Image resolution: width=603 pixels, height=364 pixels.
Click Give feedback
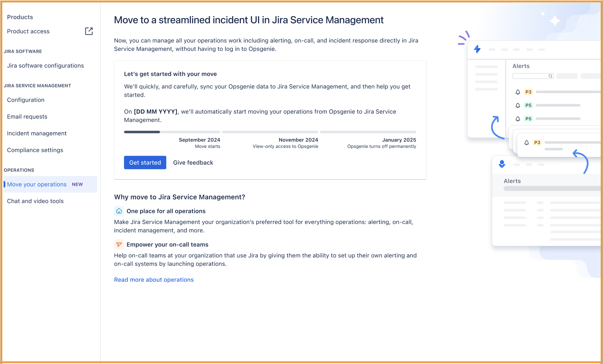tap(193, 162)
